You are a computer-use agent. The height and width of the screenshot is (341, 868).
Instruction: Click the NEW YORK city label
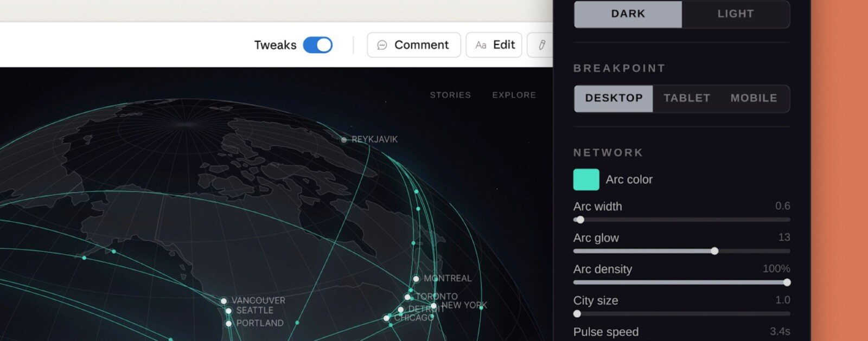pyautogui.click(x=464, y=305)
